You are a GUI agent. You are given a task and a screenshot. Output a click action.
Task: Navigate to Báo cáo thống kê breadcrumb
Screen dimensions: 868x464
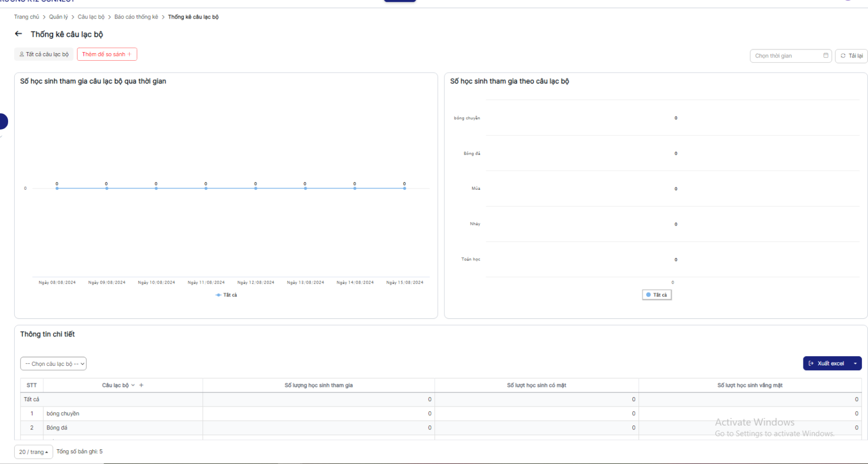(136, 17)
